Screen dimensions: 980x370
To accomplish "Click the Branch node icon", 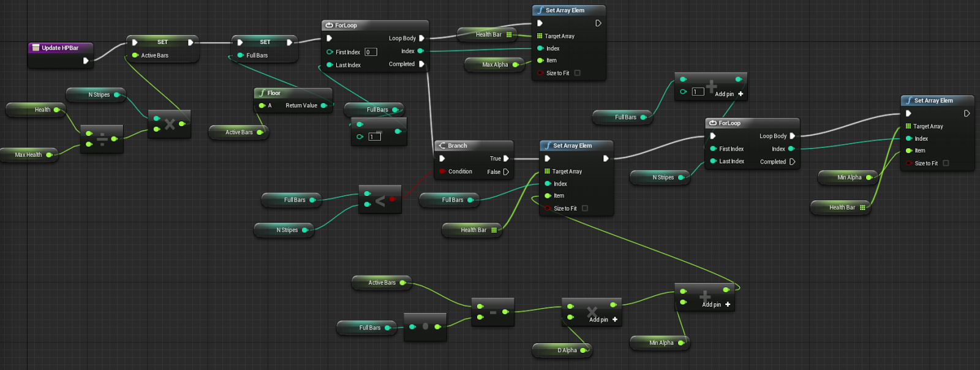I will pyautogui.click(x=442, y=146).
